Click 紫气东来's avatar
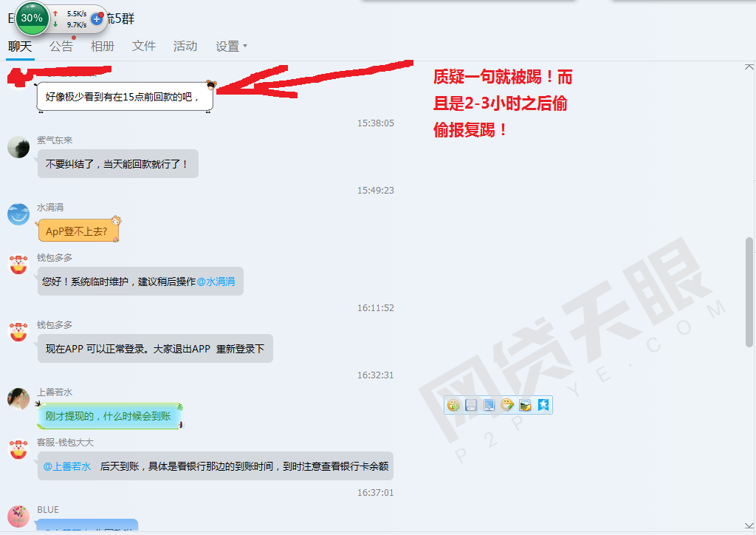This screenshot has width=756, height=535. (18, 147)
